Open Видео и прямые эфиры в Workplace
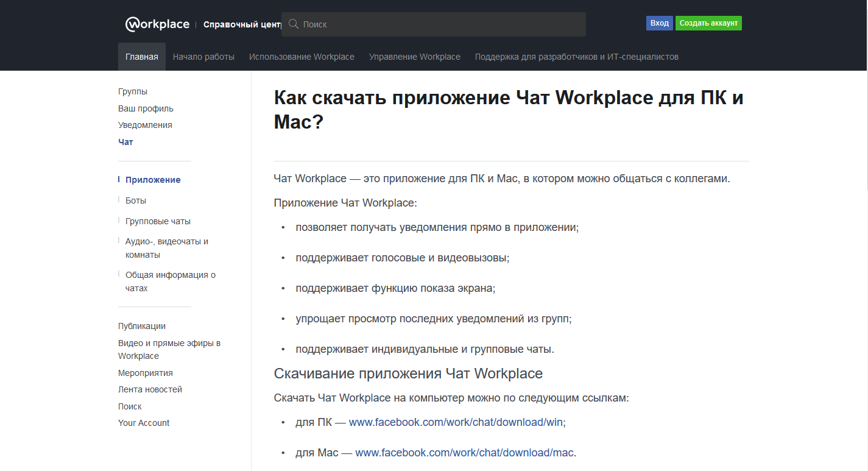868x471 pixels. 169,350
